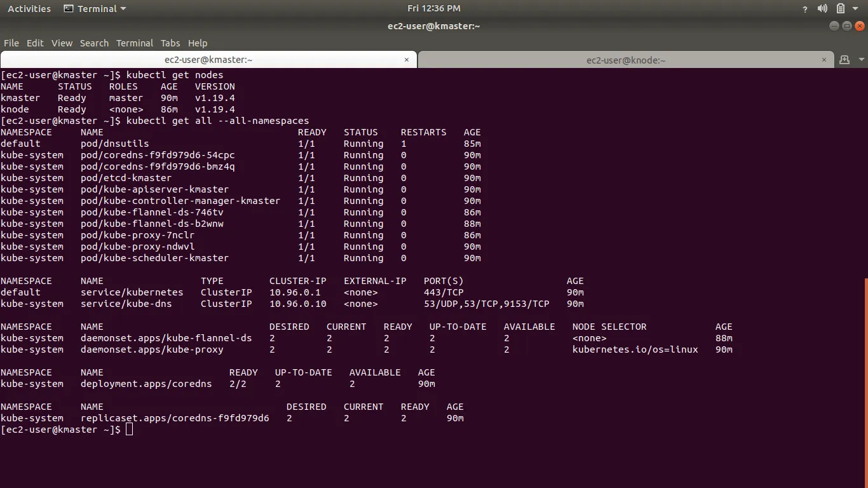Click the Activities button
This screenshot has height=488, width=868.
tap(29, 9)
